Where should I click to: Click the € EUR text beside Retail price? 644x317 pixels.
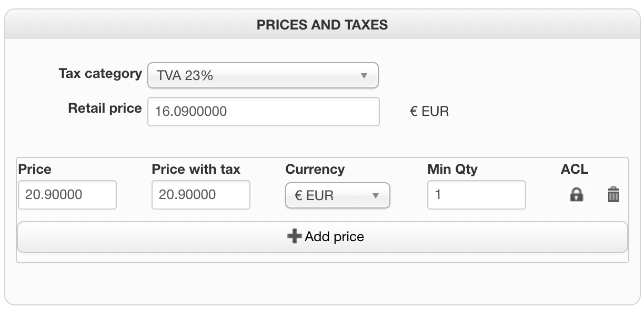pos(429,112)
